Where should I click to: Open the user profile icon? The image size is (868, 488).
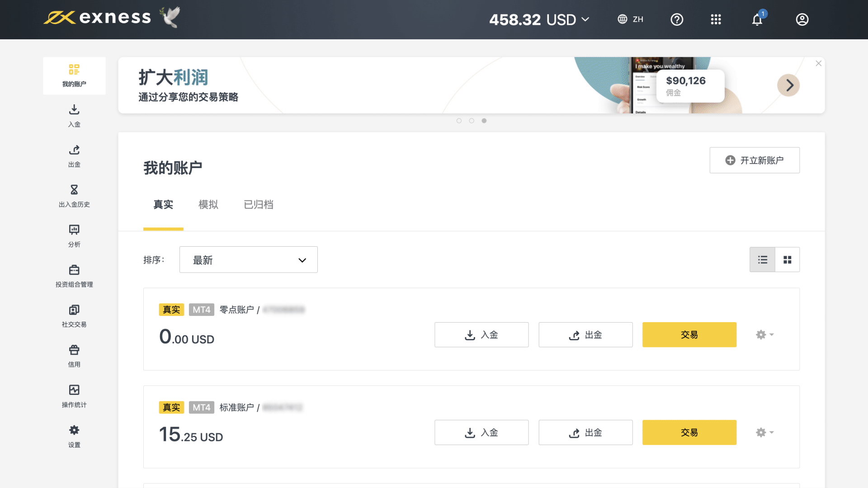(x=802, y=19)
